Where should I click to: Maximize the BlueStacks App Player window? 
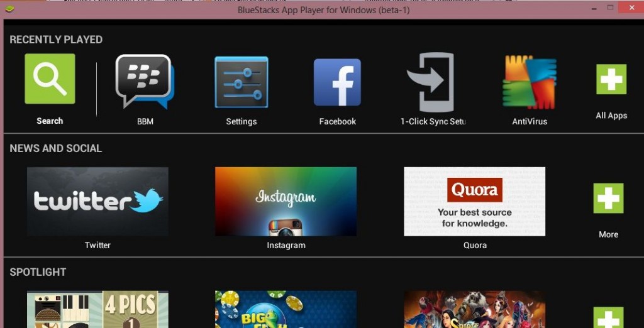611,8
